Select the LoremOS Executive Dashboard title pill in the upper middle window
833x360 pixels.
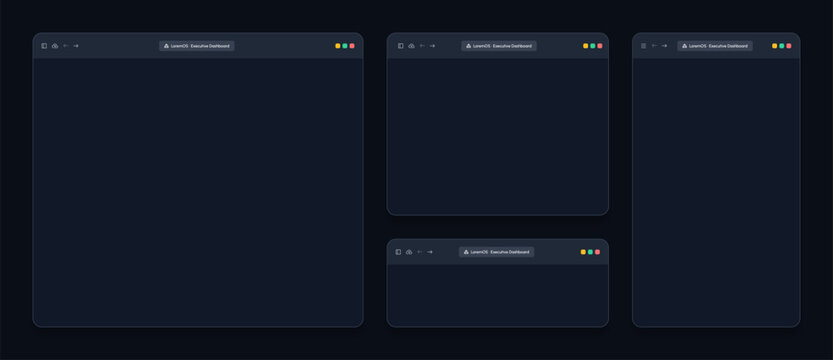499,46
